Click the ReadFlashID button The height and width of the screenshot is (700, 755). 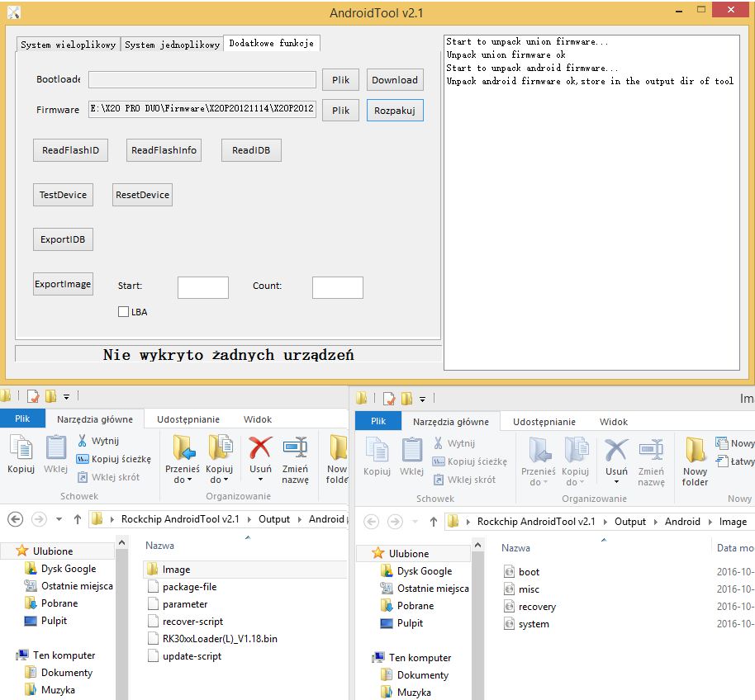(x=70, y=150)
